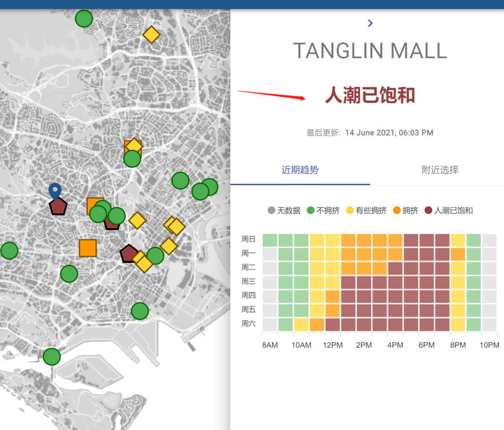Viewport: 504px width, 430px height.
Task: Select the green circle just below the orange-and-diamond marker
Action: point(132,159)
